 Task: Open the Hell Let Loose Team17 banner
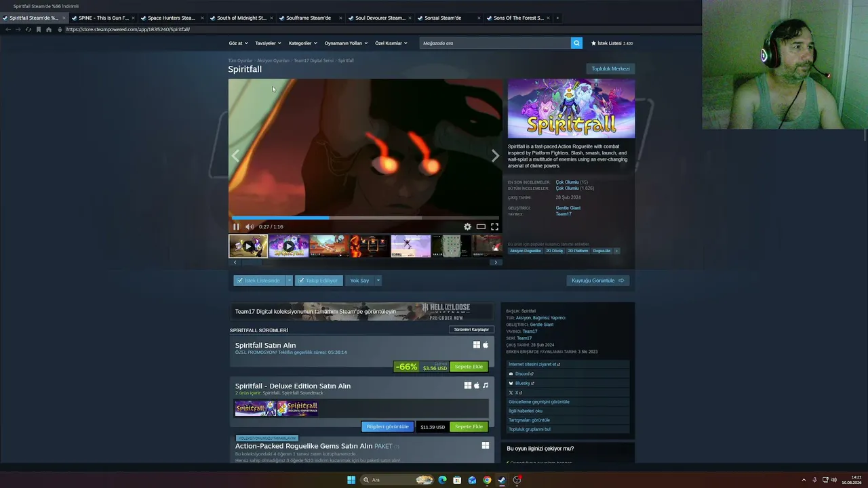(360, 311)
